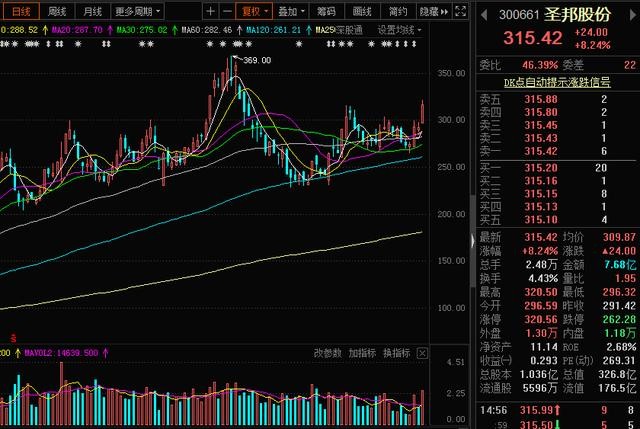Close the volume indicator panel

pyautogui.click(x=422, y=353)
